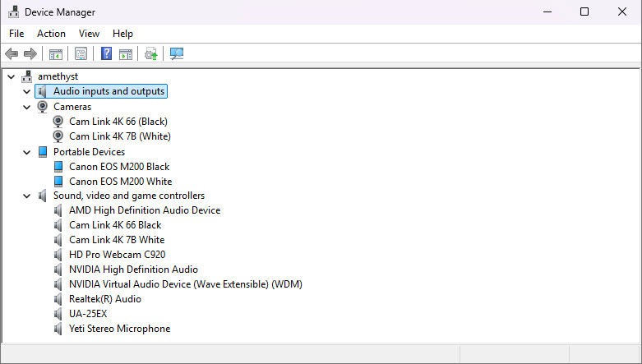The height and width of the screenshot is (364, 642).
Task: Collapse the Portable Devices category
Action: [27, 152]
